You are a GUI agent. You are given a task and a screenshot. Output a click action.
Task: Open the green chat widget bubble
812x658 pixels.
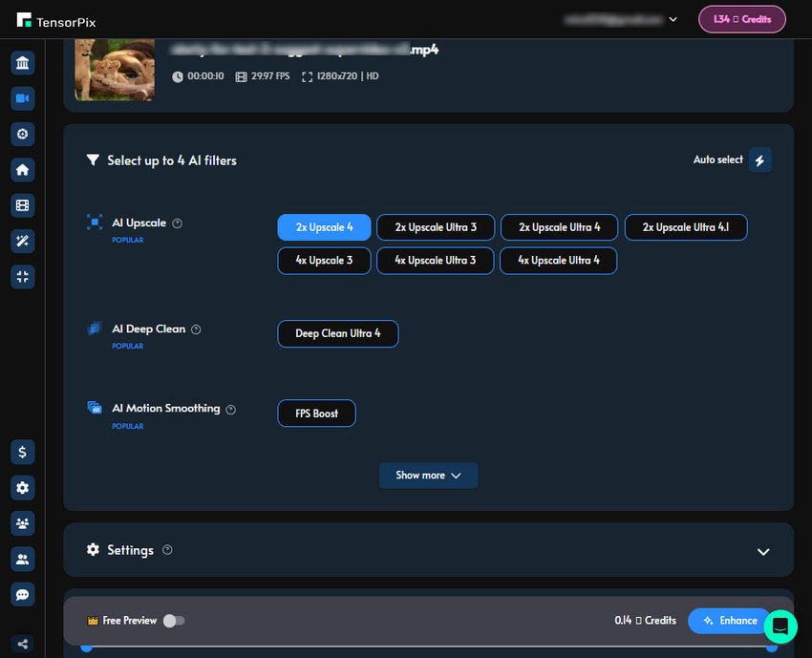[780, 626]
